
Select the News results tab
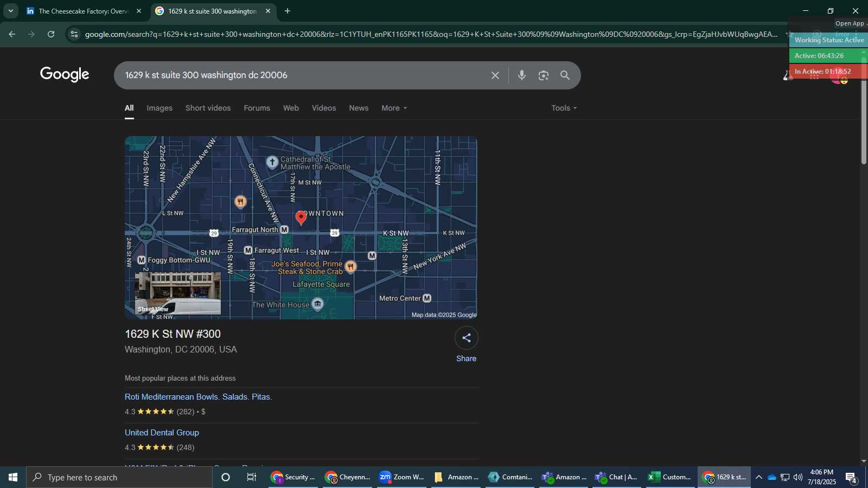[359, 108]
